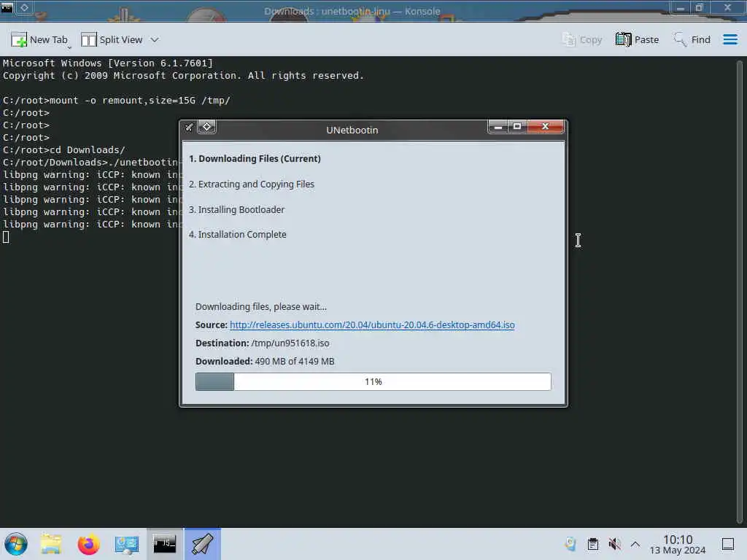Open the clipboard tray icon
This screenshot has height=560, width=747.
pos(592,544)
